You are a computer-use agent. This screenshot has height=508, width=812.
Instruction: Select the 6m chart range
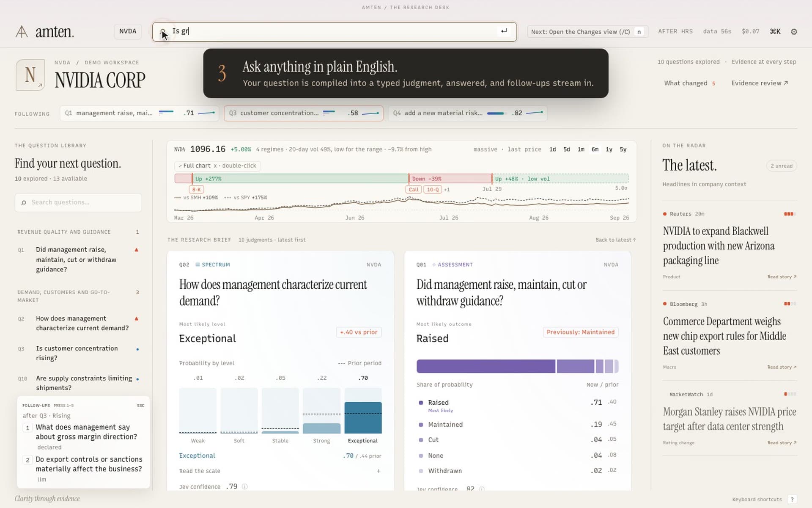coord(595,149)
